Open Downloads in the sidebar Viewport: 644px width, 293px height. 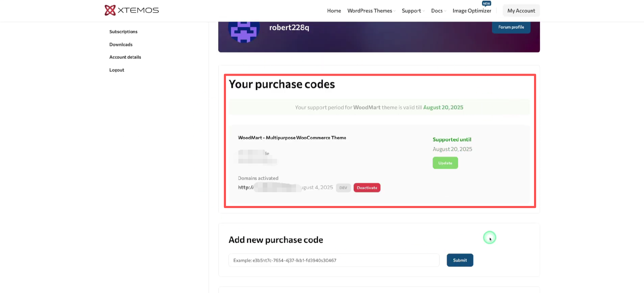tap(121, 45)
